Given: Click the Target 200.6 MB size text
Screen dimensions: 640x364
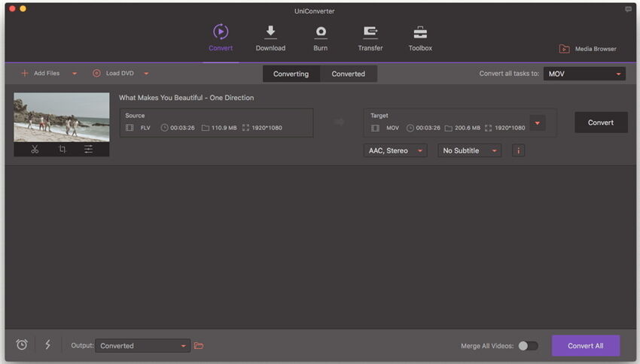Looking at the screenshot, I should [468, 128].
